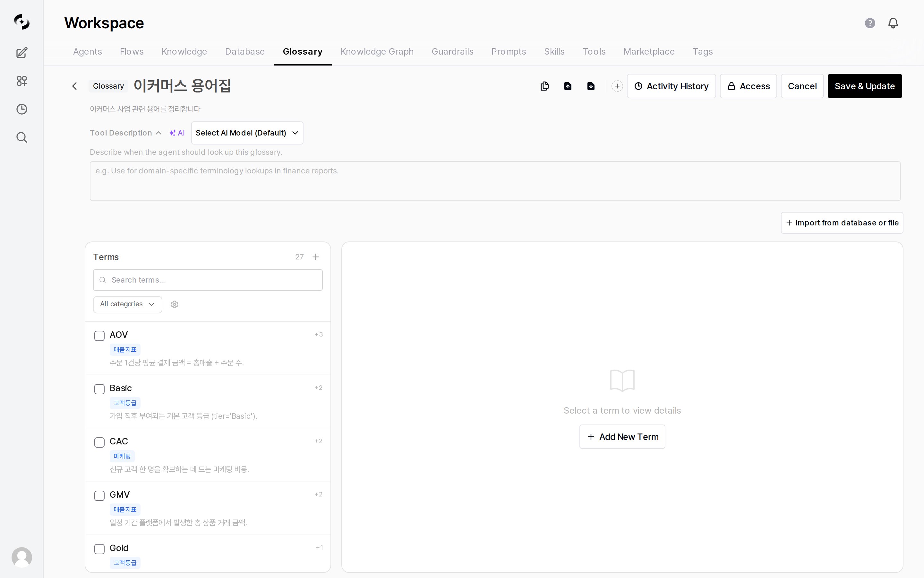This screenshot has height=578, width=924.
Task: Open the user avatar profile
Action: pos(22,557)
